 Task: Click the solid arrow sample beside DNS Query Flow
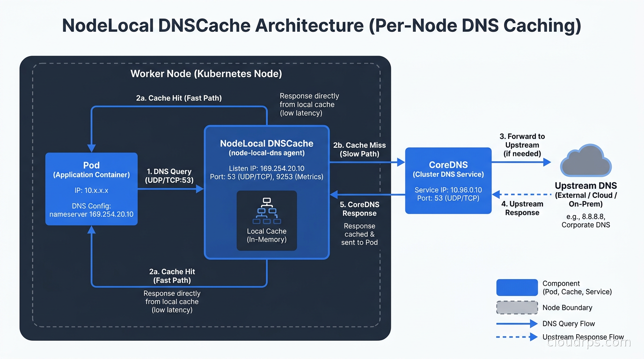(517, 323)
